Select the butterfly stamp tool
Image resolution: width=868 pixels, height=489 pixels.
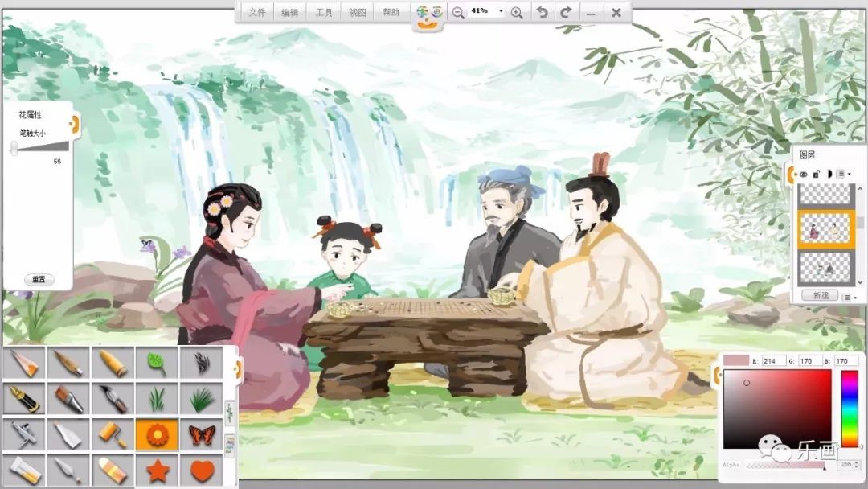point(201,435)
